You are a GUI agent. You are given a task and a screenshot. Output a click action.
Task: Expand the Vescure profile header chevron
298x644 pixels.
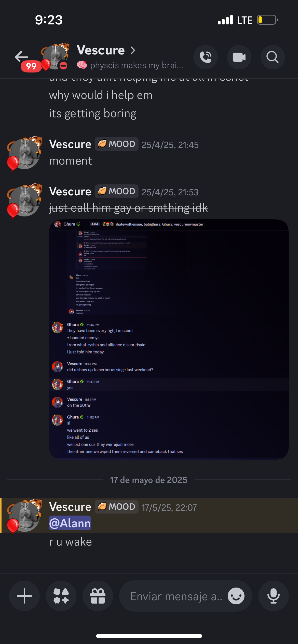[133, 50]
